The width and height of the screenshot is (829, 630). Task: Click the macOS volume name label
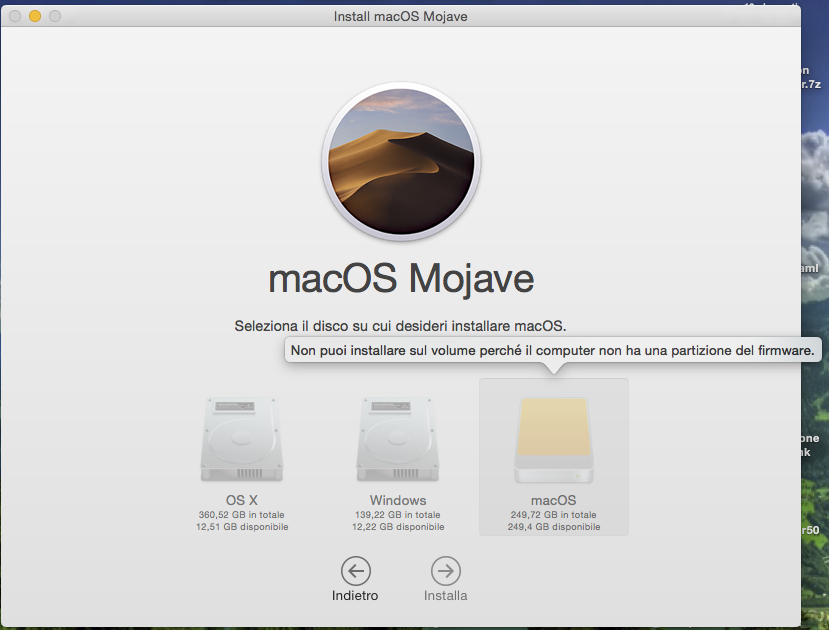coord(554,500)
